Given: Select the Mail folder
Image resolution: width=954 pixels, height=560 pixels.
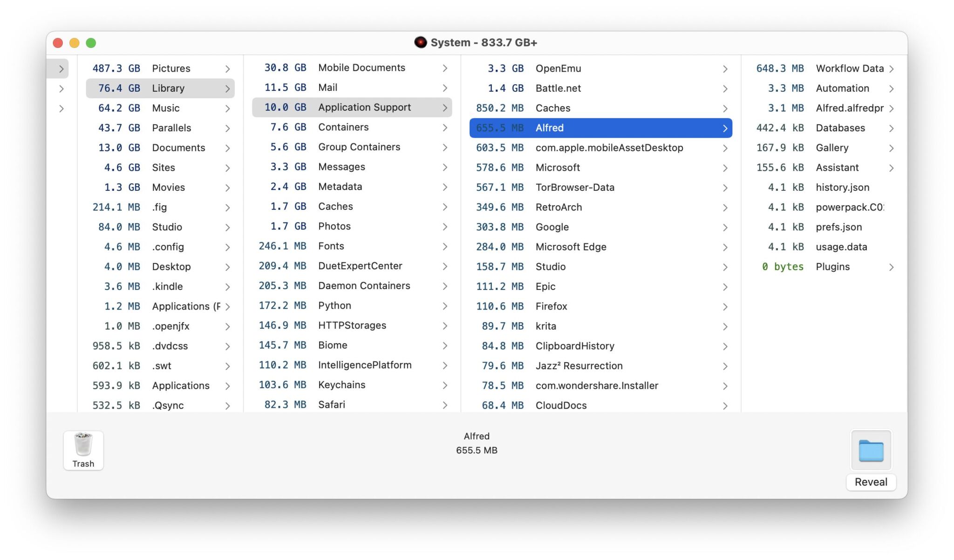Looking at the screenshot, I should tap(352, 88).
